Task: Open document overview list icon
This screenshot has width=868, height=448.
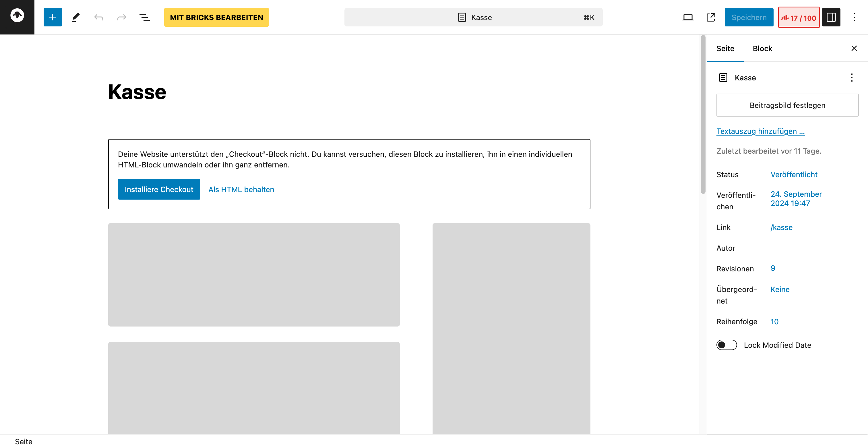Action: pos(145,17)
